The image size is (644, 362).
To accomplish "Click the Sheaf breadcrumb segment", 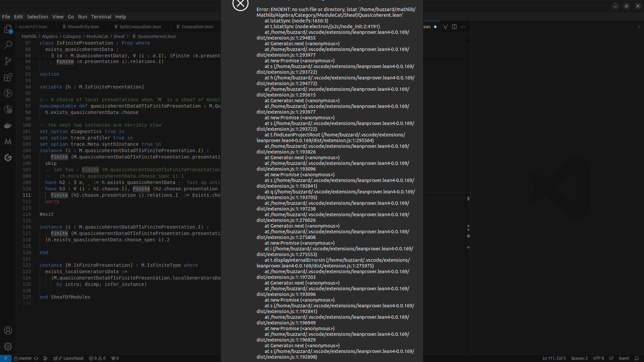I will coord(119,37).
